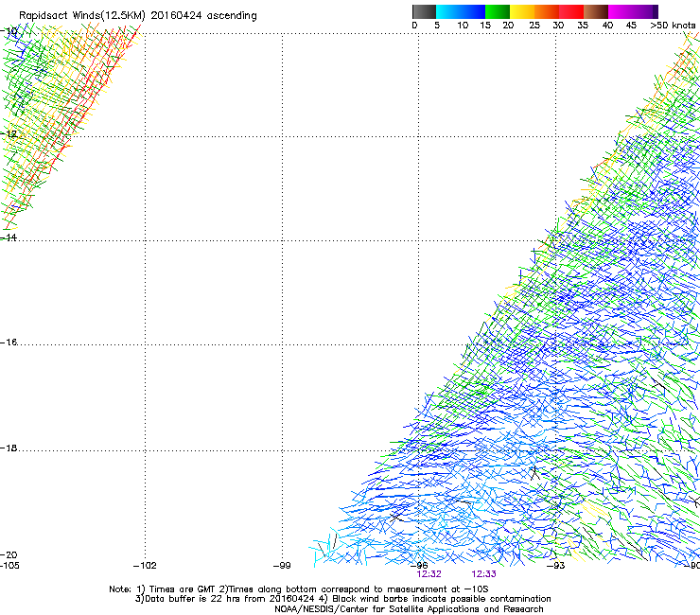700x615 pixels.
Task: Click the 'Times are GMT' note line
Action: point(299,589)
